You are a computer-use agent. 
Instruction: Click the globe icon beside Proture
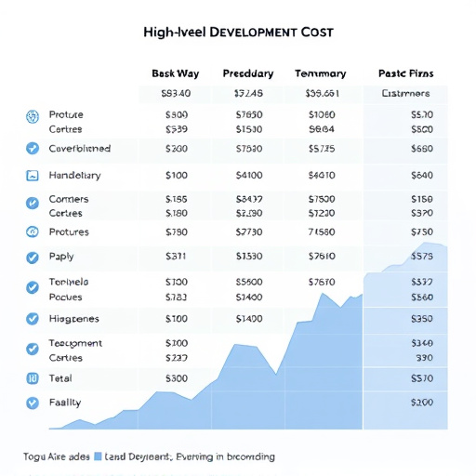(x=33, y=117)
